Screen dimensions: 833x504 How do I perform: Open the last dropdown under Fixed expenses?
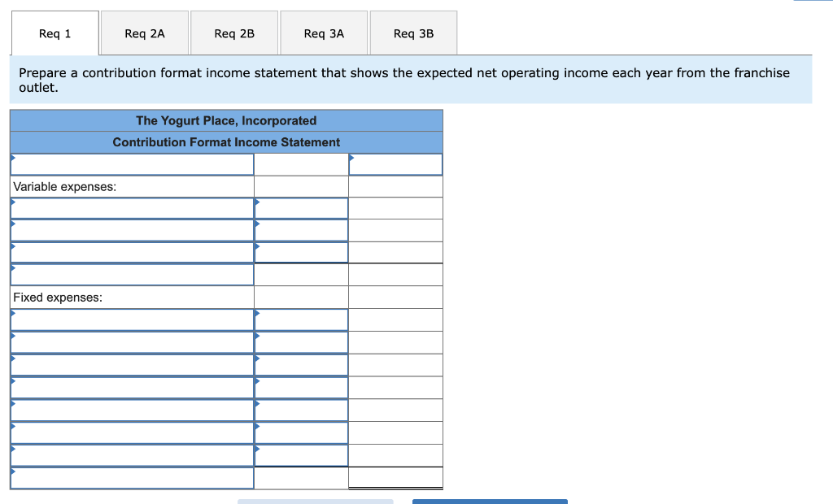click(x=130, y=455)
